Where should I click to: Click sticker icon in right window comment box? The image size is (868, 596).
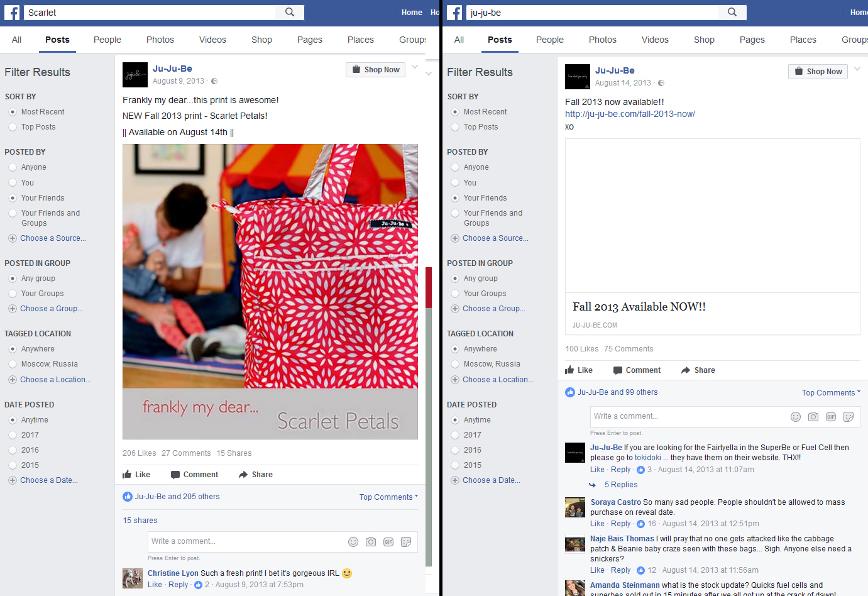849,417
